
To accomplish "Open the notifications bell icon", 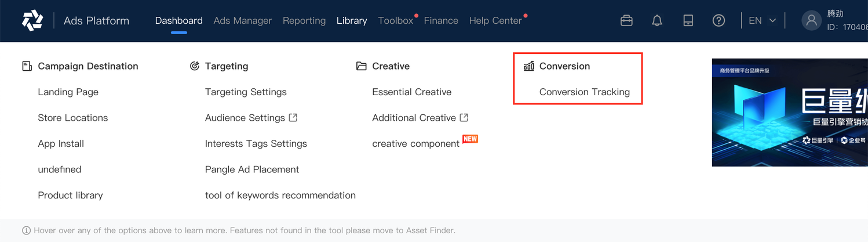I will (x=657, y=20).
